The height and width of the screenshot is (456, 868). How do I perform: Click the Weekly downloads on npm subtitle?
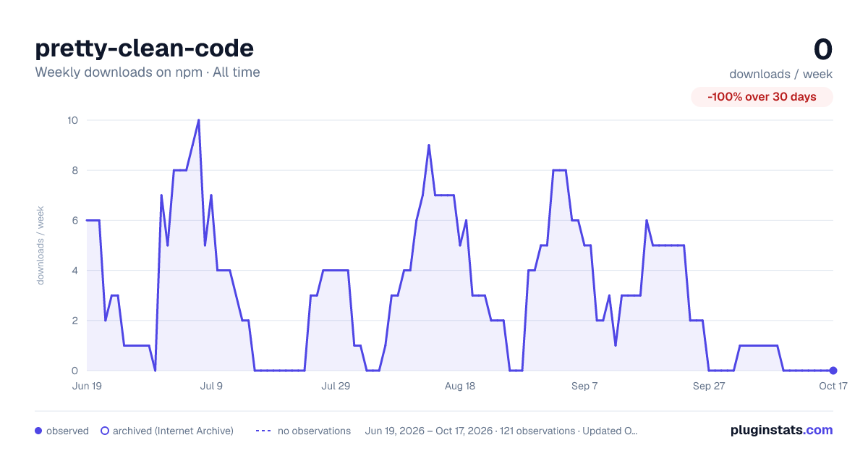[148, 72]
